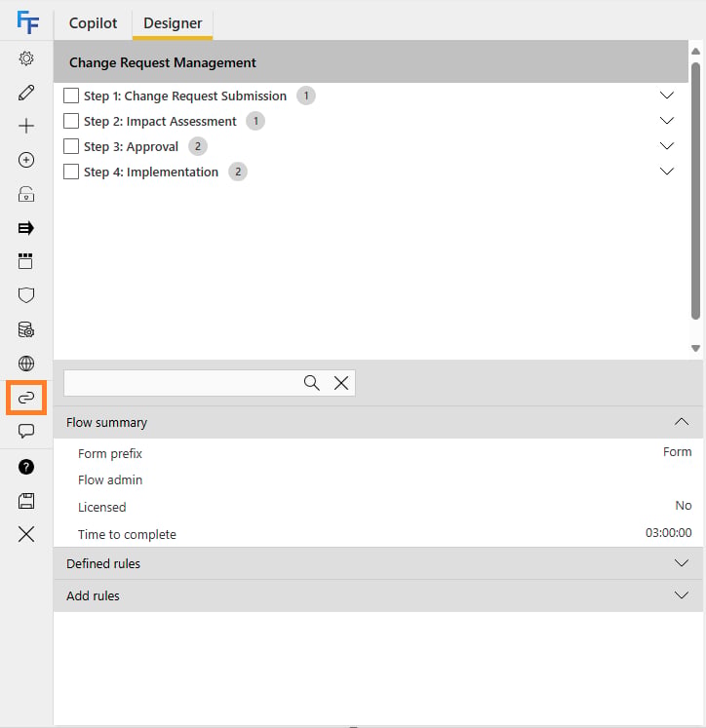Click the shield icon
Image resolution: width=706 pixels, height=728 pixels.
point(26,295)
